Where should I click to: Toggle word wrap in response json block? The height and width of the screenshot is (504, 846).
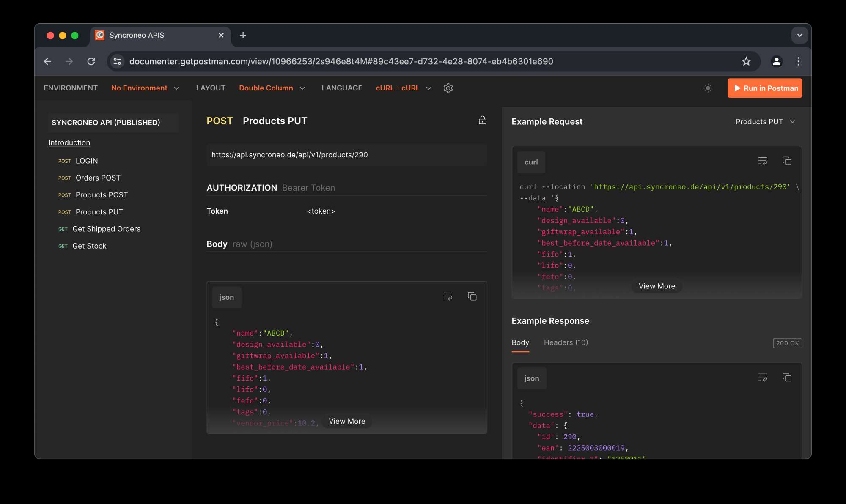click(762, 377)
